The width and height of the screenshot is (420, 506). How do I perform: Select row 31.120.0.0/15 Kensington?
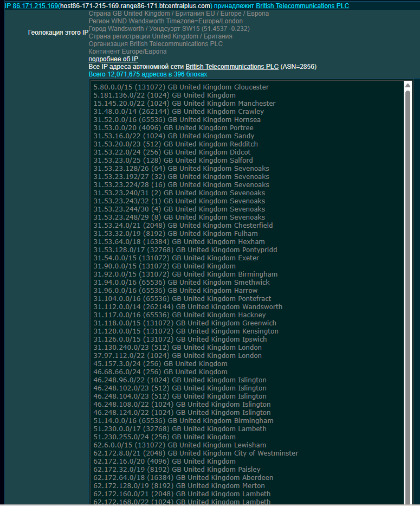[186, 331]
